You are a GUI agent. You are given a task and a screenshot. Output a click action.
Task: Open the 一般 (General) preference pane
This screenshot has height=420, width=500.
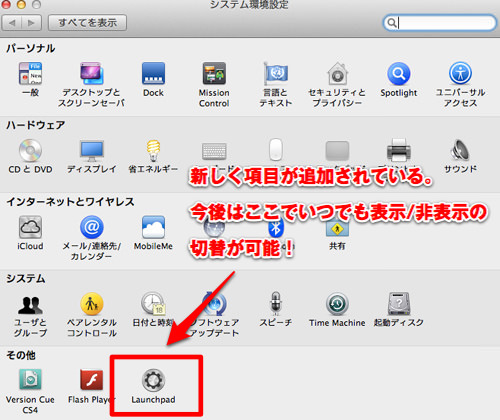[x=30, y=74]
